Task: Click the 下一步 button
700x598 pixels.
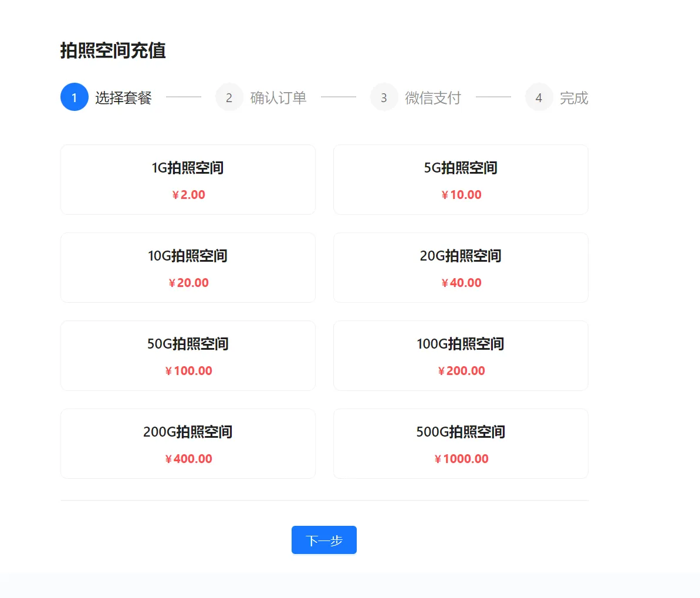Action: click(x=324, y=540)
